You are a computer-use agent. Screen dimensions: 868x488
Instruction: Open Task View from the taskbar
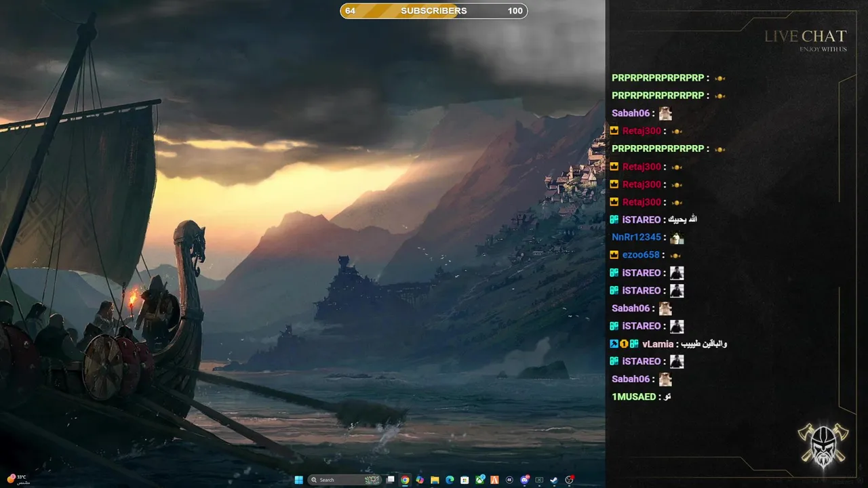[390, 480]
